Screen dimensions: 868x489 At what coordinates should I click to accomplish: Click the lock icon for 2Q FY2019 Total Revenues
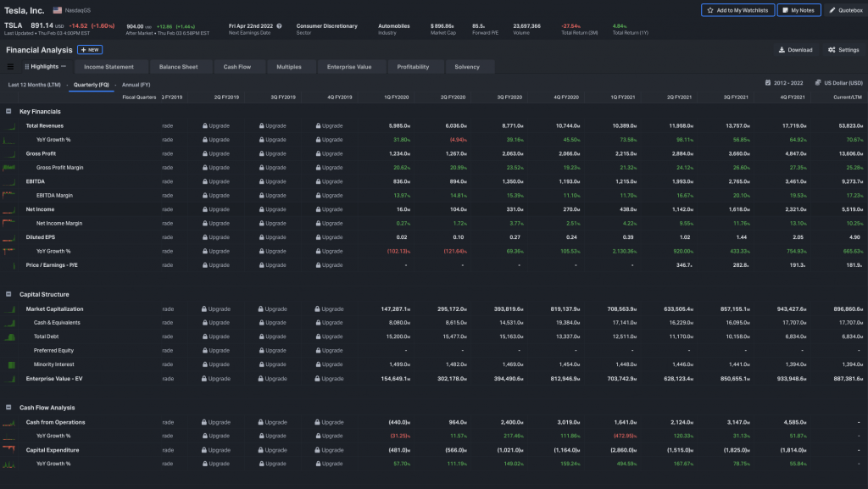tap(205, 125)
